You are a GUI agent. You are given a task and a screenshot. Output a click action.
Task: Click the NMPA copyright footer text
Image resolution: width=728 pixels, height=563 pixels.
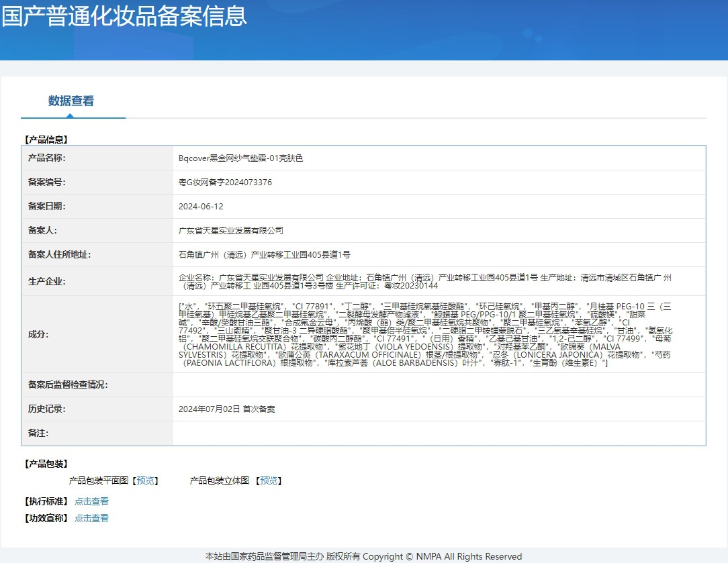click(363, 556)
